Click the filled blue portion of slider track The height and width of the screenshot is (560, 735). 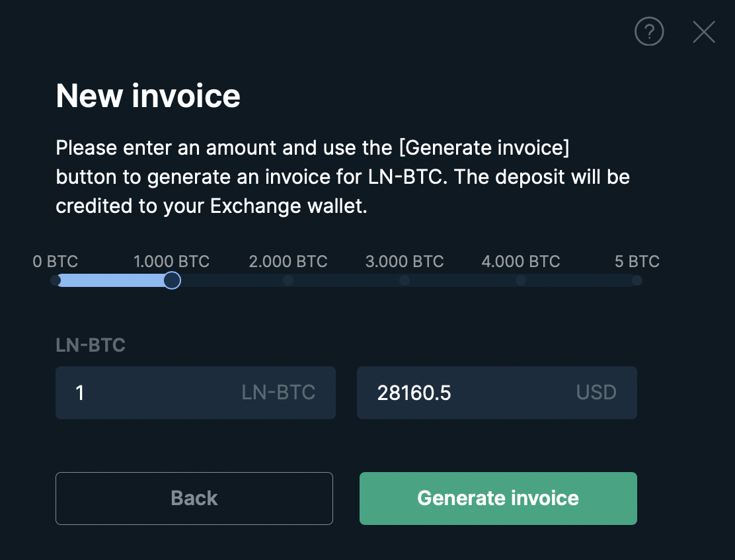[112, 280]
